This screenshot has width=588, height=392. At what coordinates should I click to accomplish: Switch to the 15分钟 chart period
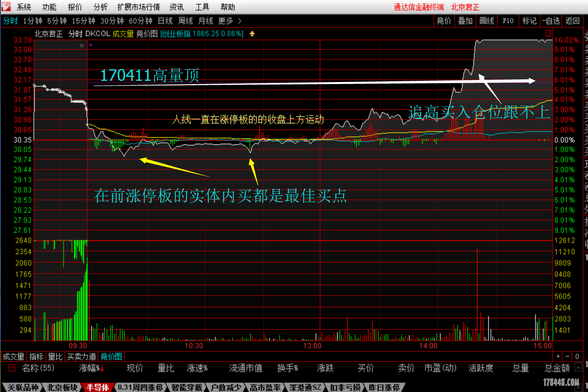[x=83, y=21]
